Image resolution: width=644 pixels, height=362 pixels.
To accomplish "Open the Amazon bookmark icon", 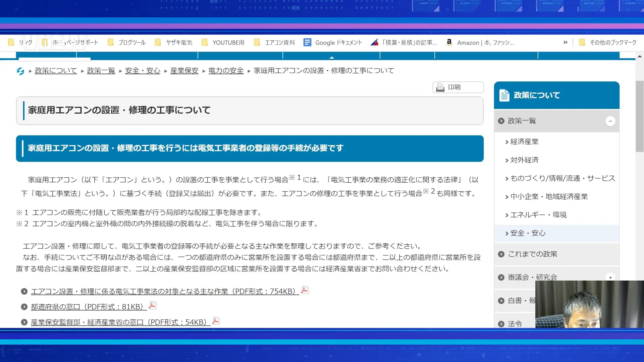I will click(449, 42).
